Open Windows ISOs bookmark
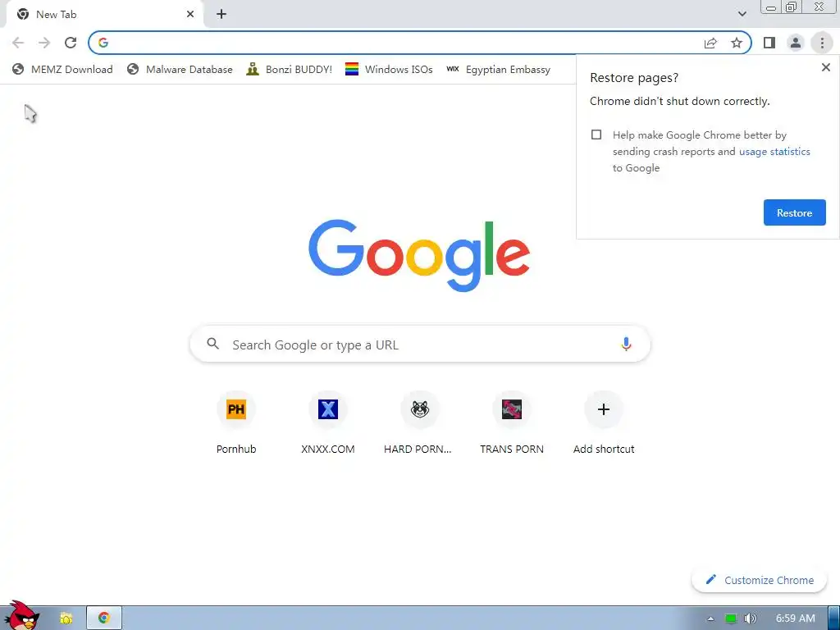Screen dimensions: 840x630 [x=389, y=70]
